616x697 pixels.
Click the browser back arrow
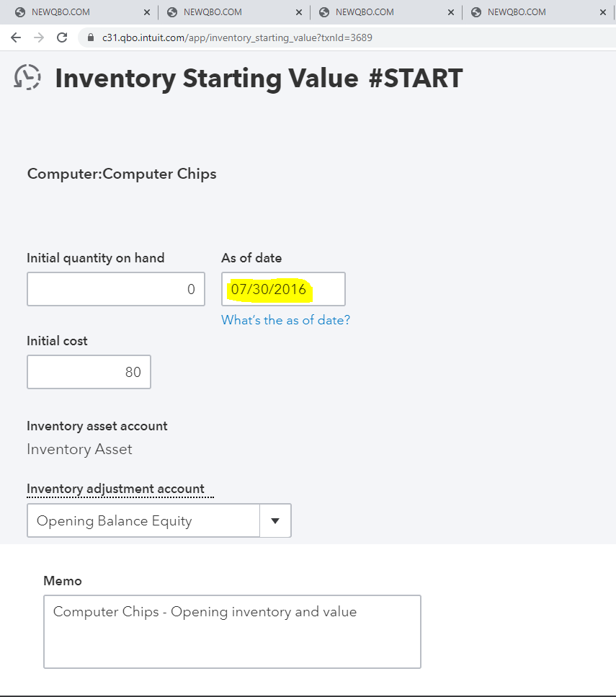15,37
